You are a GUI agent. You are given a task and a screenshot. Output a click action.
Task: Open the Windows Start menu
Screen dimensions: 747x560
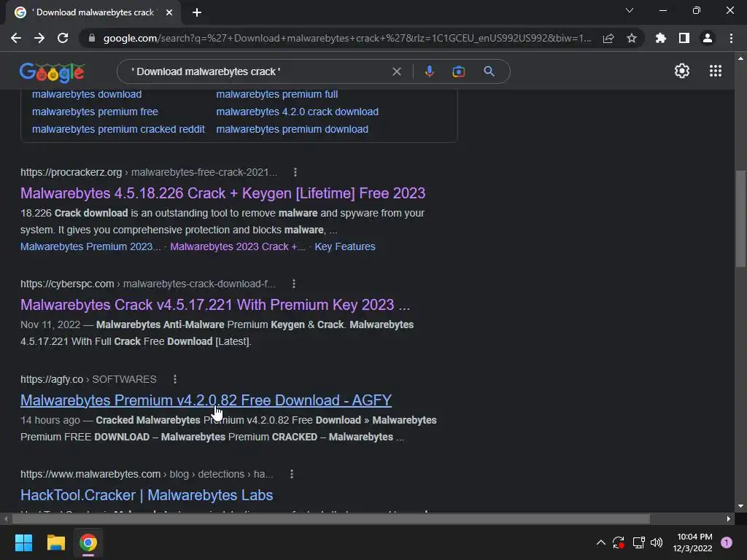click(x=23, y=542)
